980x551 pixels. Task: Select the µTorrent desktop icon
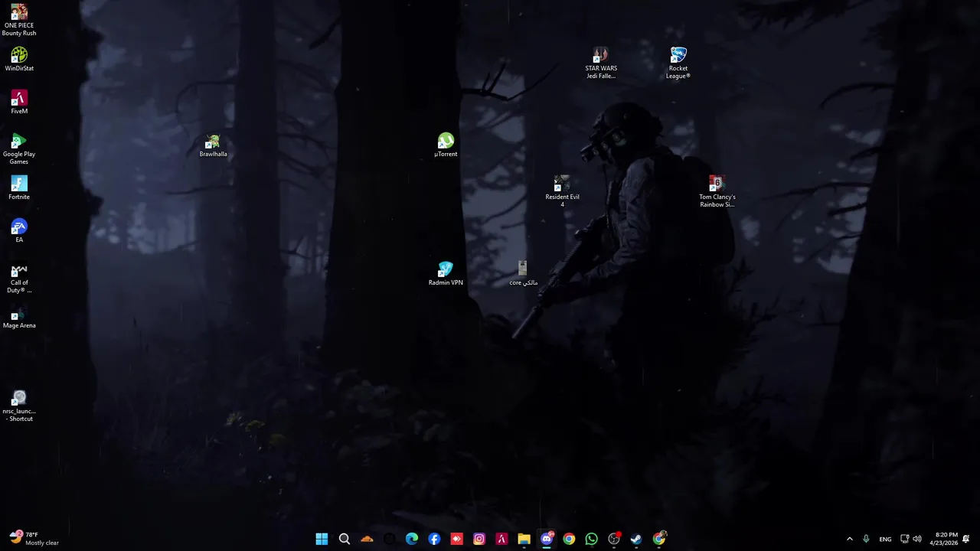point(446,145)
